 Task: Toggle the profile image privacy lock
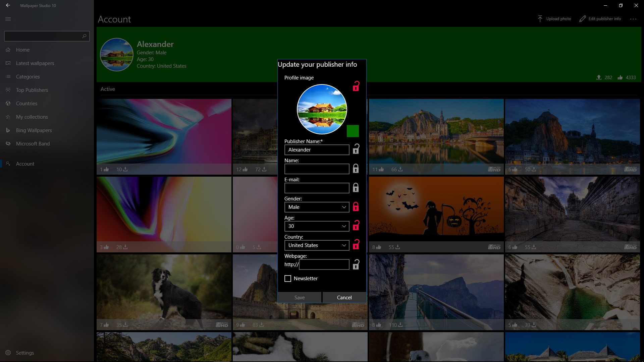point(356,86)
